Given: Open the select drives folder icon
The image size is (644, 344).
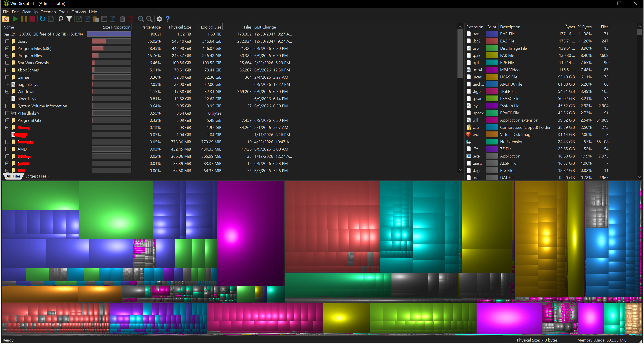Looking at the screenshot, I should tap(6, 19).
